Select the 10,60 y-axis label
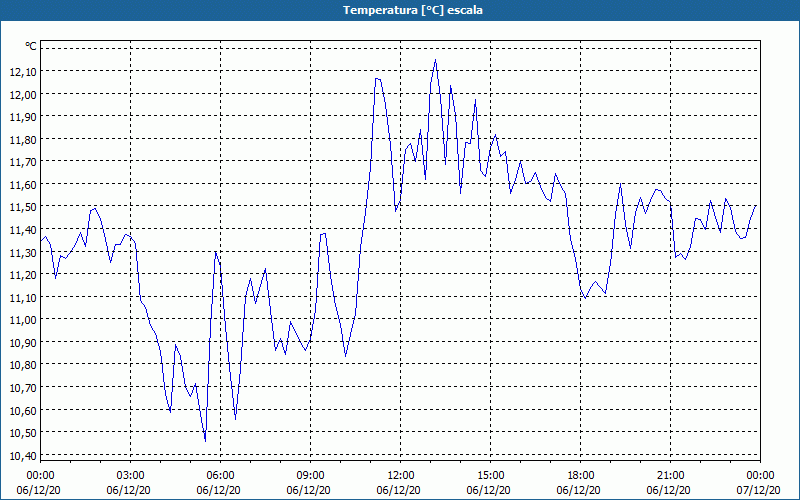This screenshot has height=500, width=800. pos(23,411)
